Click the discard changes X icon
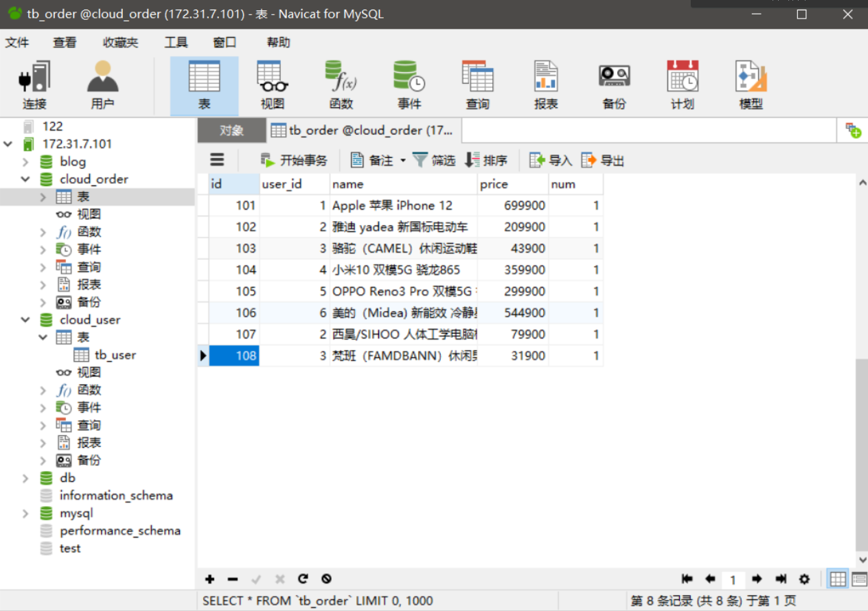Screen dimensions: 868x611 pos(279,579)
